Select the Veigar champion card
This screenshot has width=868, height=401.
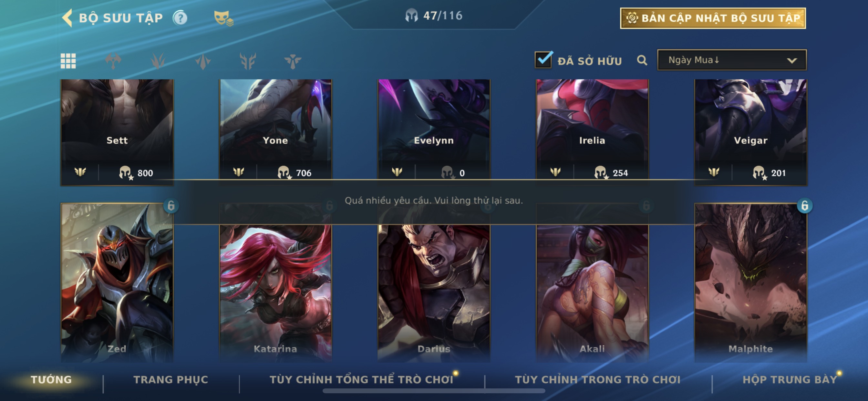[x=751, y=132]
